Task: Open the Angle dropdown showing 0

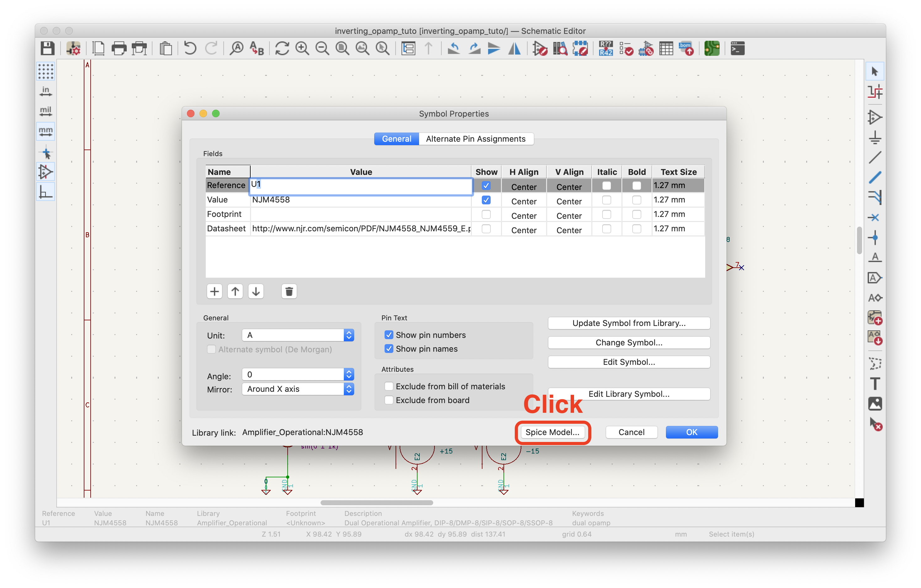Action: (x=298, y=375)
